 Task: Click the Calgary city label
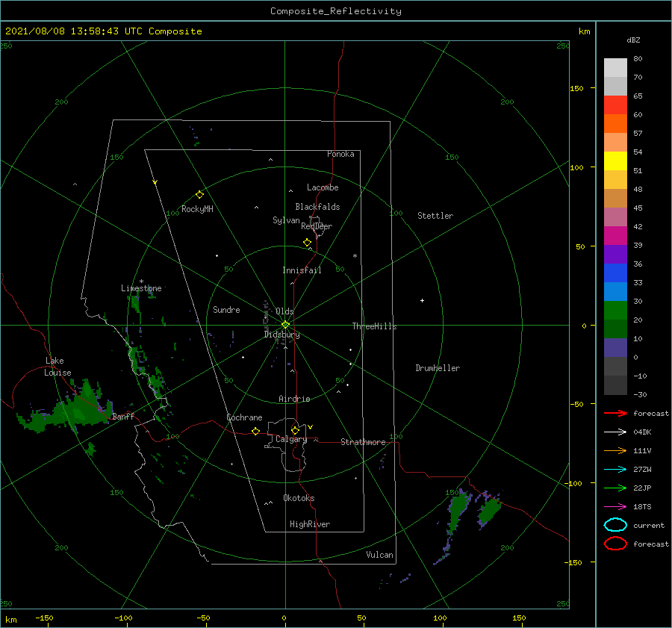(291, 439)
